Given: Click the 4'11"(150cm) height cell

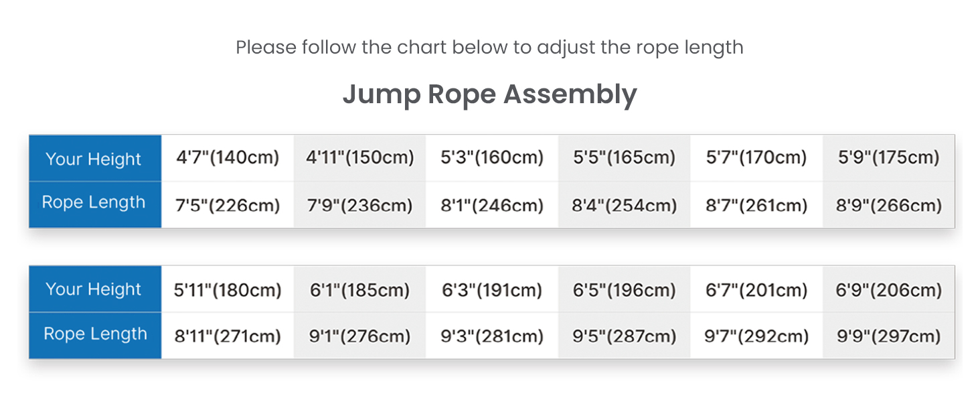Looking at the screenshot, I should tap(360, 158).
